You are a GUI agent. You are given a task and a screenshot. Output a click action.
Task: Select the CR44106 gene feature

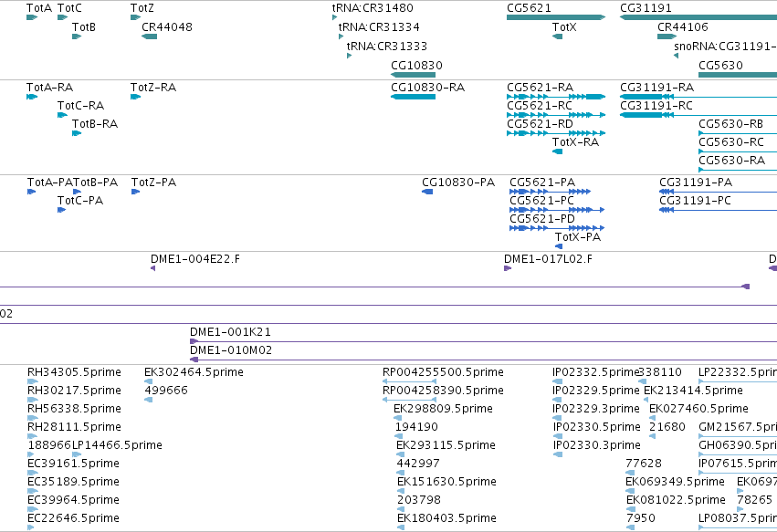pyautogui.click(x=667, y=37)
